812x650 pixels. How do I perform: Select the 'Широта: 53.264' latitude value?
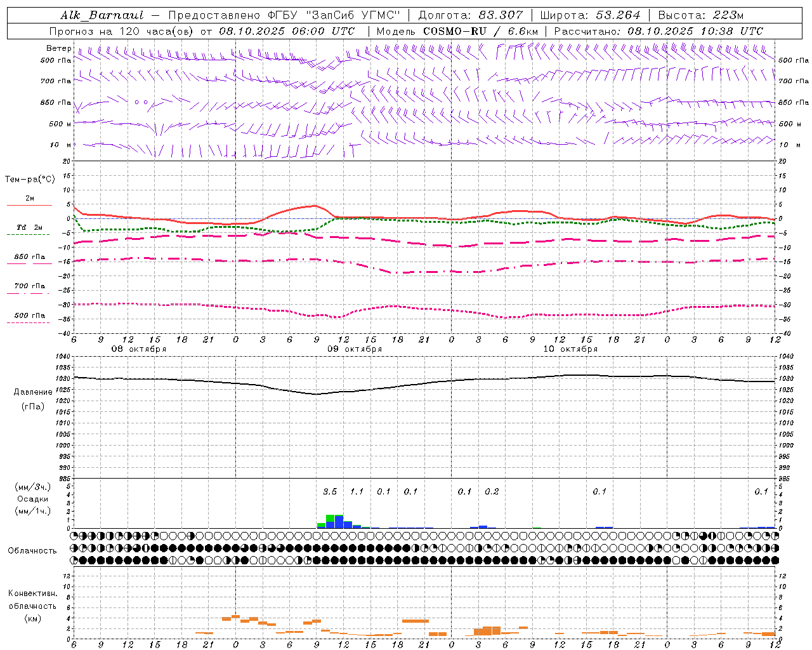click(x=591, y=15)
